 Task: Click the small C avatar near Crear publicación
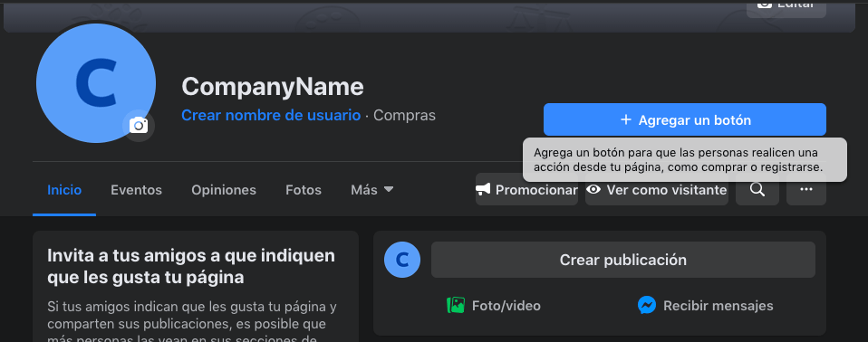click(402, 260)
